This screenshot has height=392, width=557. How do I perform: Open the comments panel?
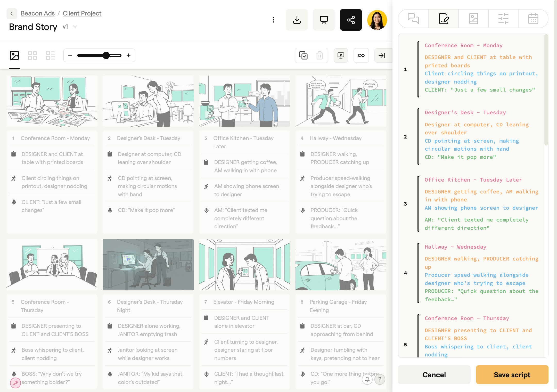click(413, 18)
